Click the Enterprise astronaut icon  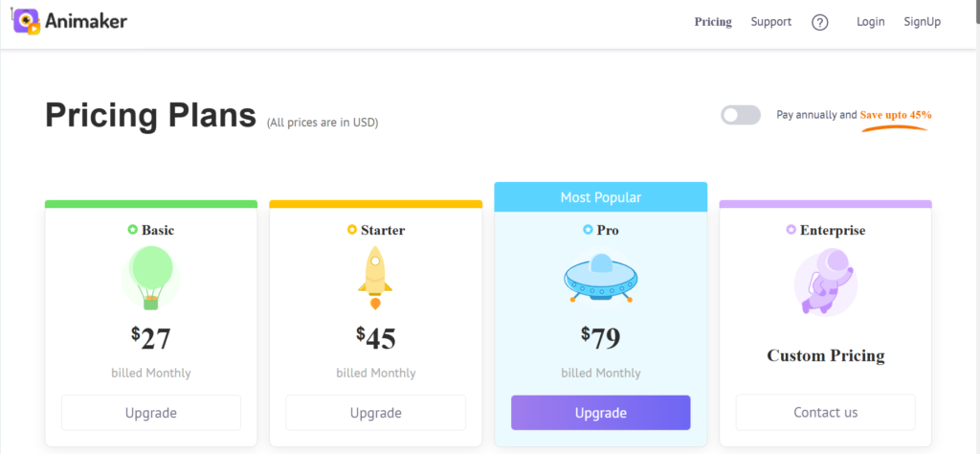pos(826,281)
